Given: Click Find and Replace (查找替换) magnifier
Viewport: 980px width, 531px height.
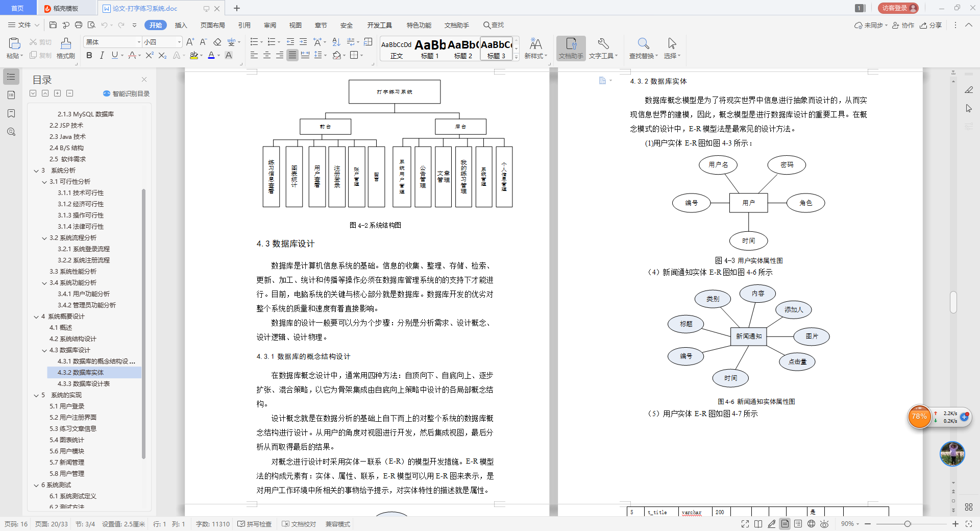Looking at the screenshot, I should [643, 49].
